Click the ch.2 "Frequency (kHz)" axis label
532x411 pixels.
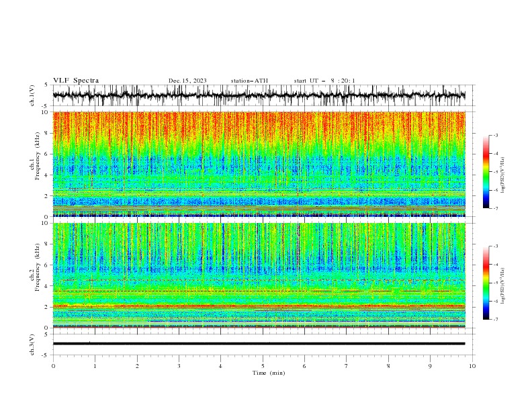point(38,267)
